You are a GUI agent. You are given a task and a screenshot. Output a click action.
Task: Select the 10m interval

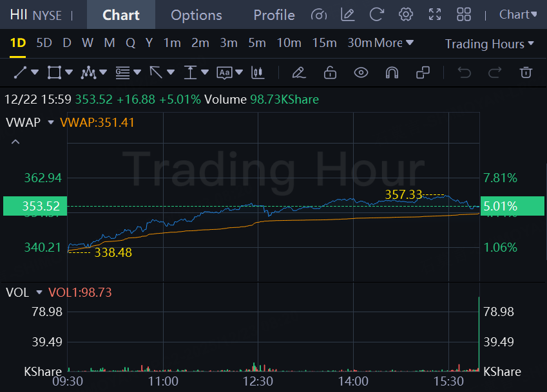289,43
